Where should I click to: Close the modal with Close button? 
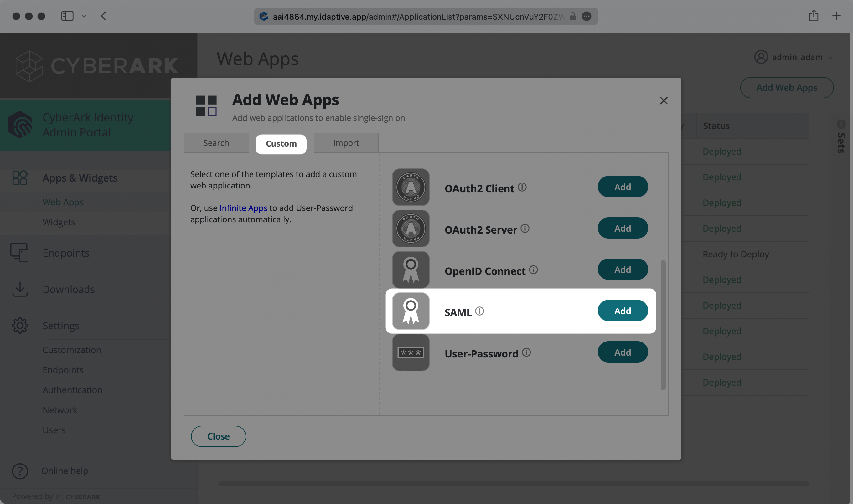(x=218, y=436)
